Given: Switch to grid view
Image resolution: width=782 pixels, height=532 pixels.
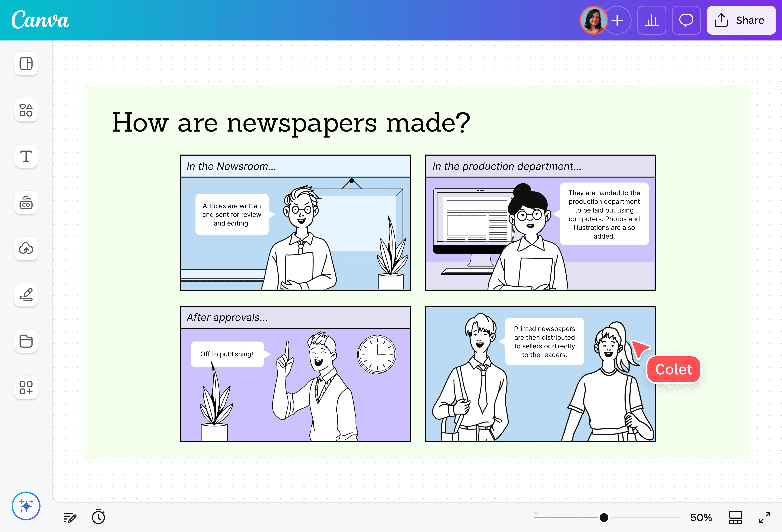Looking at the screenshot, I should [735, 517].
